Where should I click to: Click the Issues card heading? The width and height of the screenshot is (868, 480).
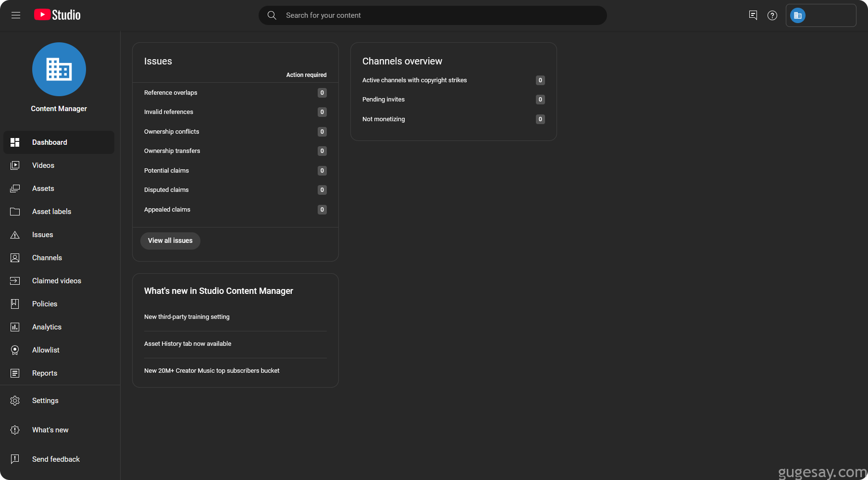pyautogui.click(x=158, y=61)
